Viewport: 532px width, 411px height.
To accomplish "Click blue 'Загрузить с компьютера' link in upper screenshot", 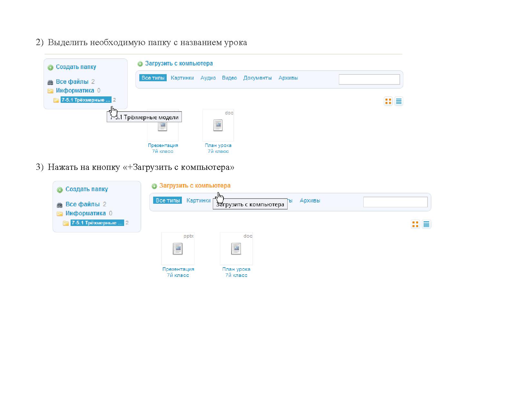I will tap(179, 64).
